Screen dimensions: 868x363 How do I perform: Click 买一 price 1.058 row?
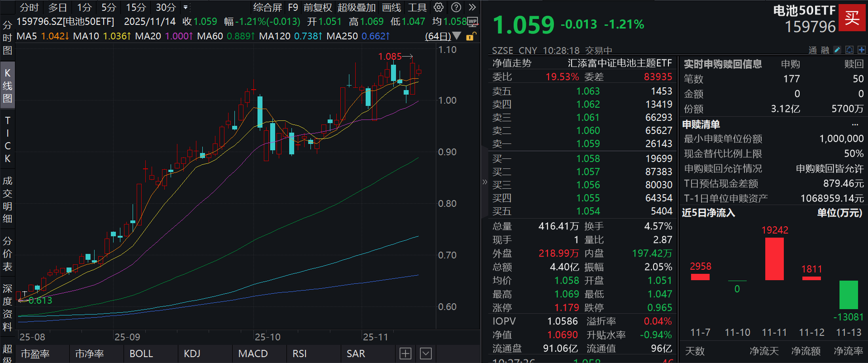pos(582,159)
